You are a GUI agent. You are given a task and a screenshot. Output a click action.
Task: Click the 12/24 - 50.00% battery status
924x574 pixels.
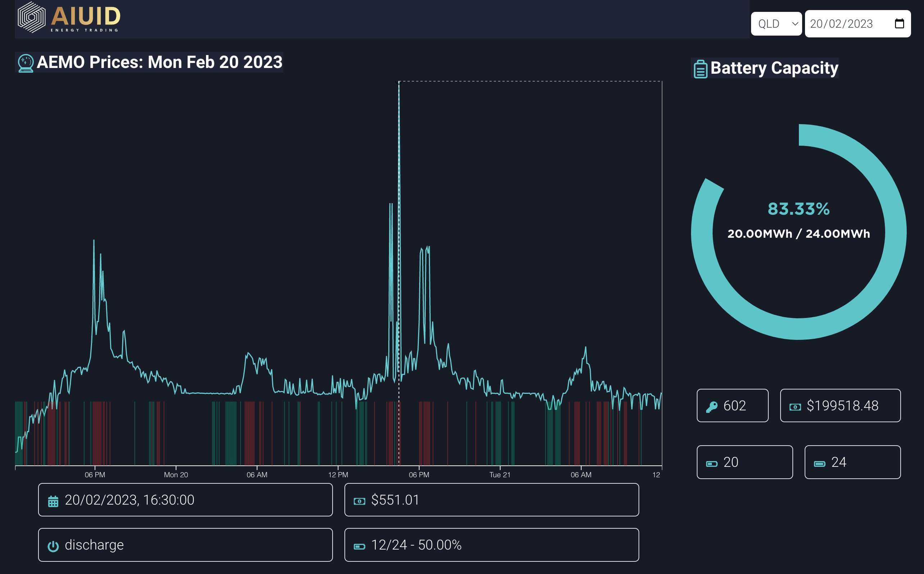[x=416, y=545]
